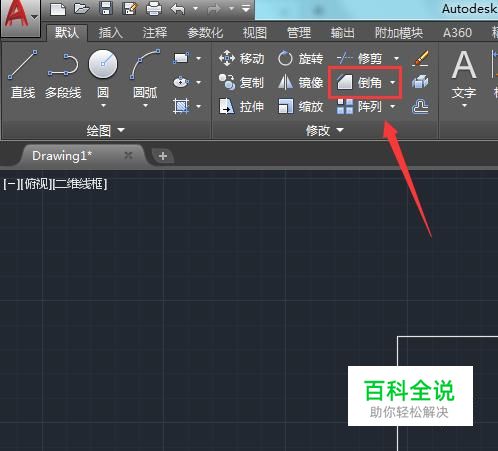Viewport: 498px width, 451px height.
Task: Click the 旋转 rotate tool
Action: 301,59
